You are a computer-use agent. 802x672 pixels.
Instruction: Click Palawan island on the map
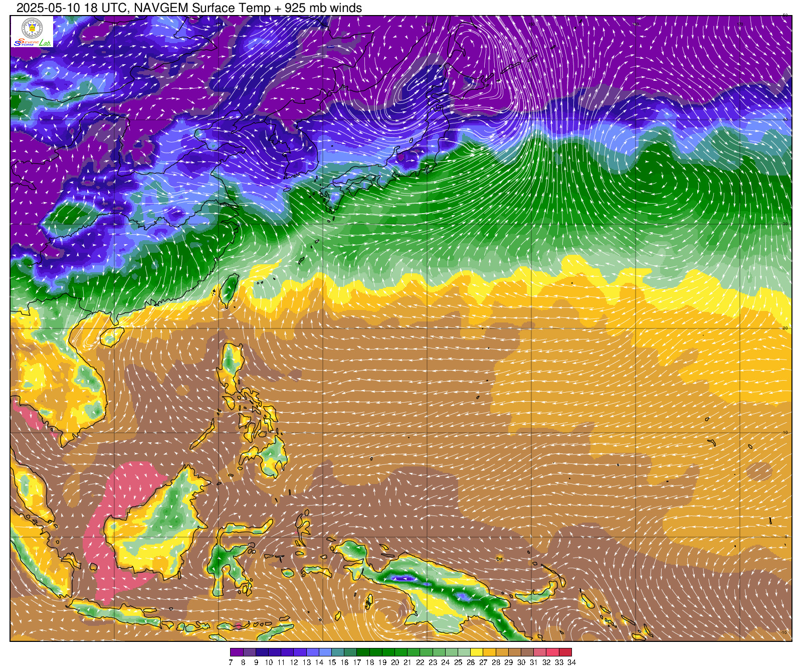point(203,434)
